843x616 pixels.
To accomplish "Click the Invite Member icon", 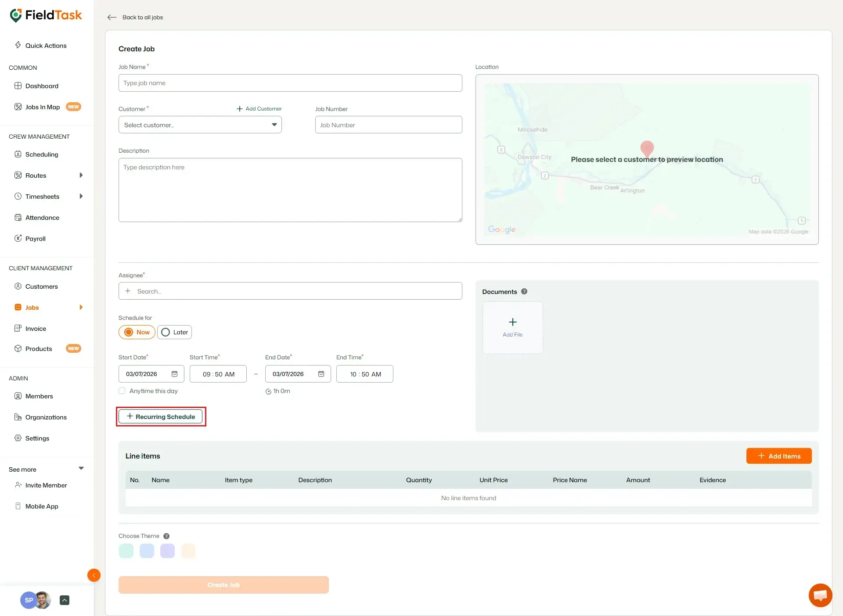I will point(18,485).
